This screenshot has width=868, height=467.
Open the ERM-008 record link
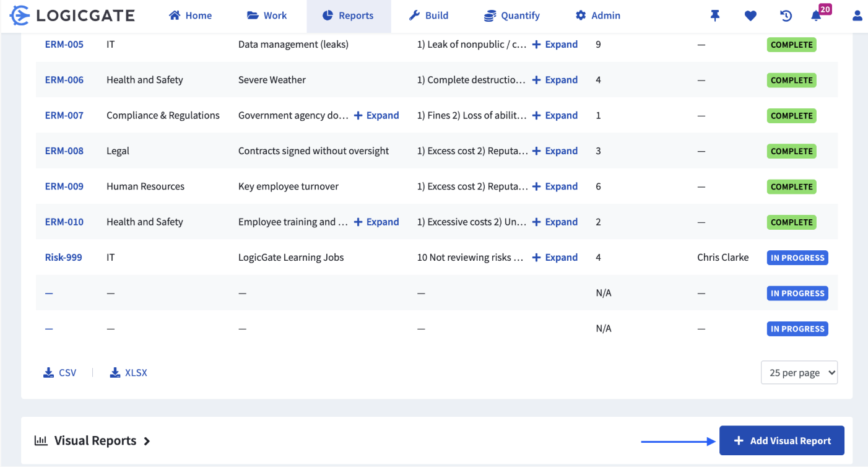64,151
